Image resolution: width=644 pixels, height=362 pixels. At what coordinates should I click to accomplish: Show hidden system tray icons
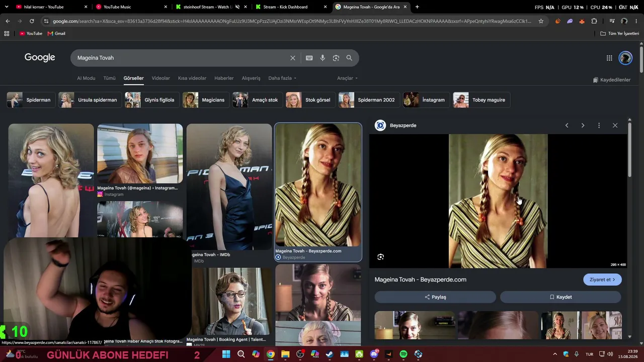point(555,354)
